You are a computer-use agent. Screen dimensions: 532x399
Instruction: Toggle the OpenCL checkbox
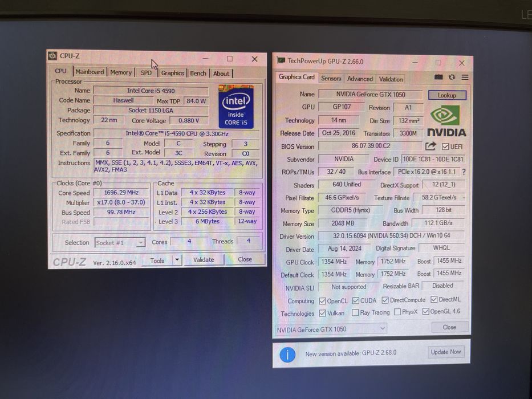pos(322,301)
